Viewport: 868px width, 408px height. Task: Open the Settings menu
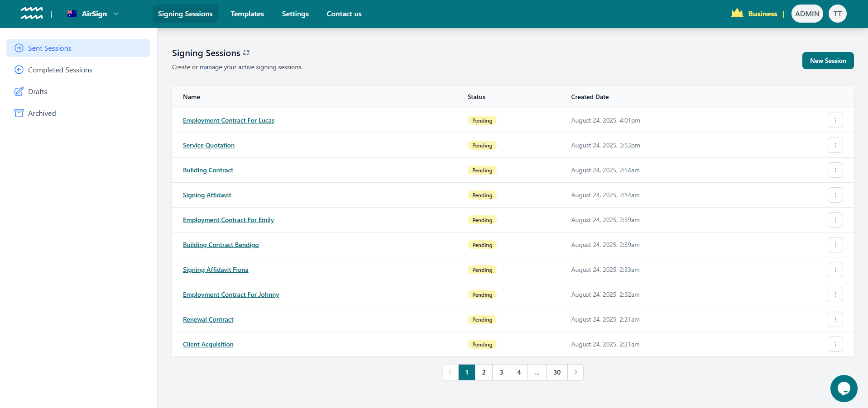pyautogui.click(x=295, y=14)
